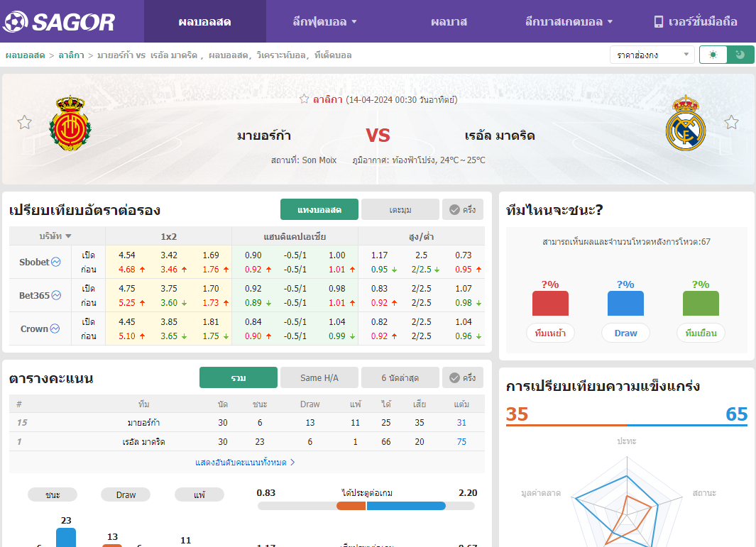Open the mobile version menu item
Image resolution: width=756 pixels, height=547 pixels.
696,22
